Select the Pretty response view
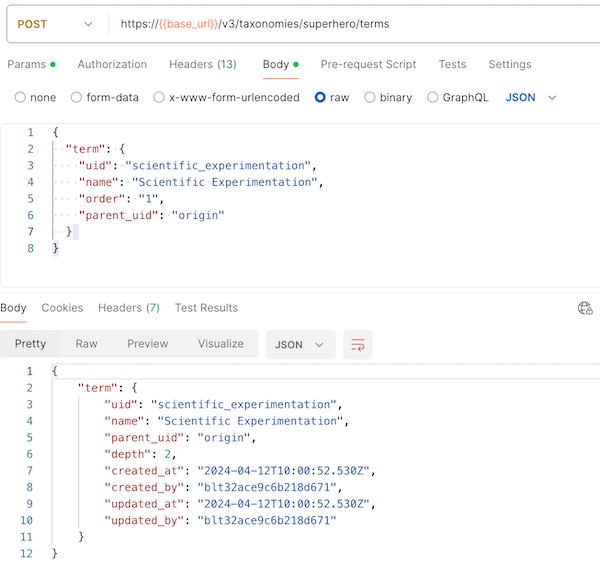Viewport: 600px width, 579px height. [30, 344]
